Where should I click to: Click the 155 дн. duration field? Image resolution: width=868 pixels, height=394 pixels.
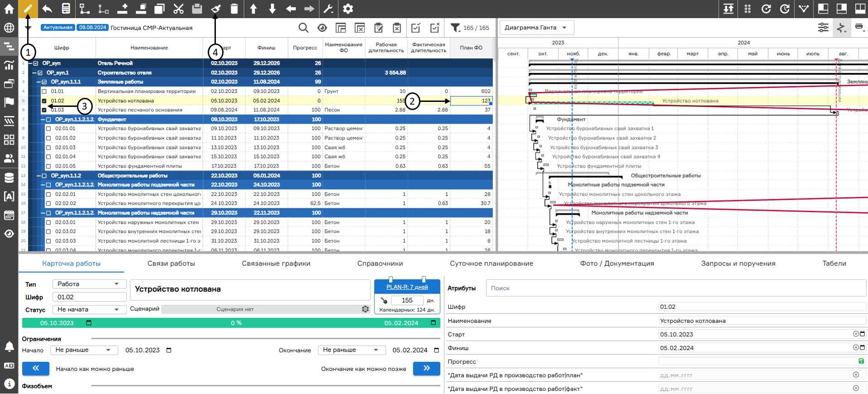(x=407, y=300)
